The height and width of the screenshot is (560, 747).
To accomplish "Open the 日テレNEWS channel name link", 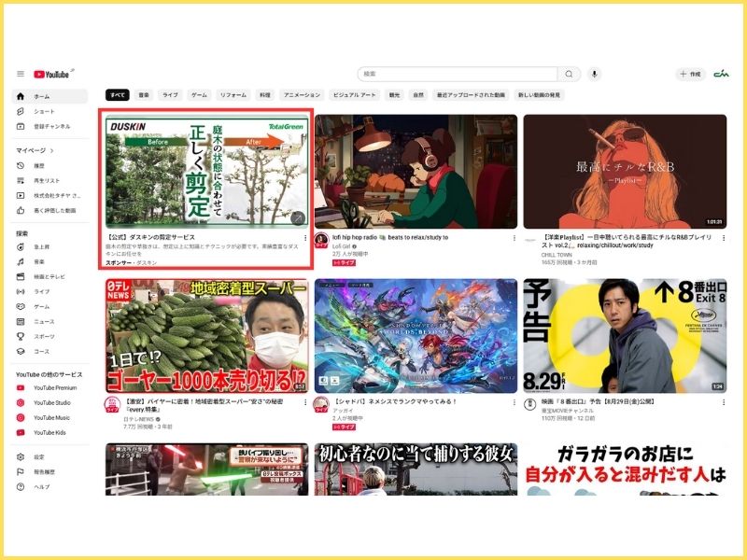I will point(138,419).
